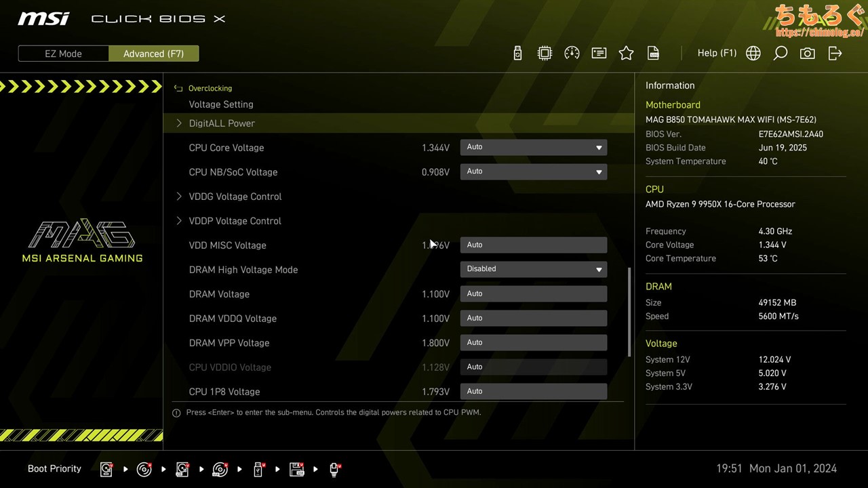Take a screenshot with the camera icon
Image resolution: width=868 pixels, height=488 pixels.
click(x=807, y=54)
